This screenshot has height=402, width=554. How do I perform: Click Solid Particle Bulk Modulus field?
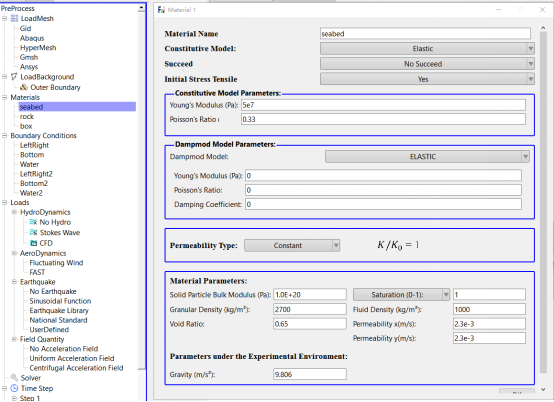click(x=310, y=295)
